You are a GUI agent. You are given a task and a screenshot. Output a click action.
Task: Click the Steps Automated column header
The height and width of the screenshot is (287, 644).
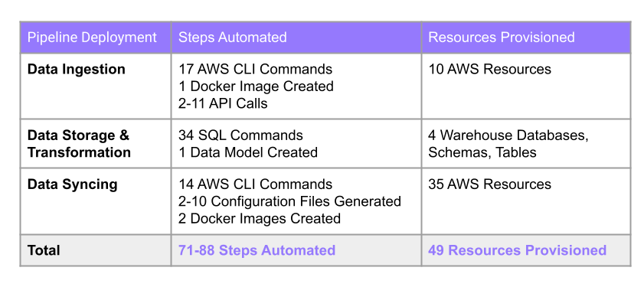(232, 38)
